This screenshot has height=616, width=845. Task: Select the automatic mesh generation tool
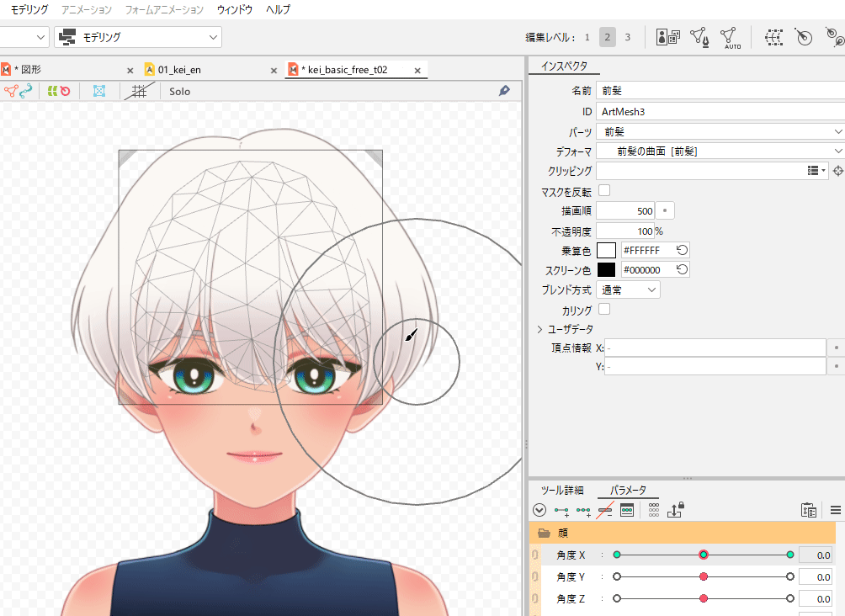click(731, 37)
